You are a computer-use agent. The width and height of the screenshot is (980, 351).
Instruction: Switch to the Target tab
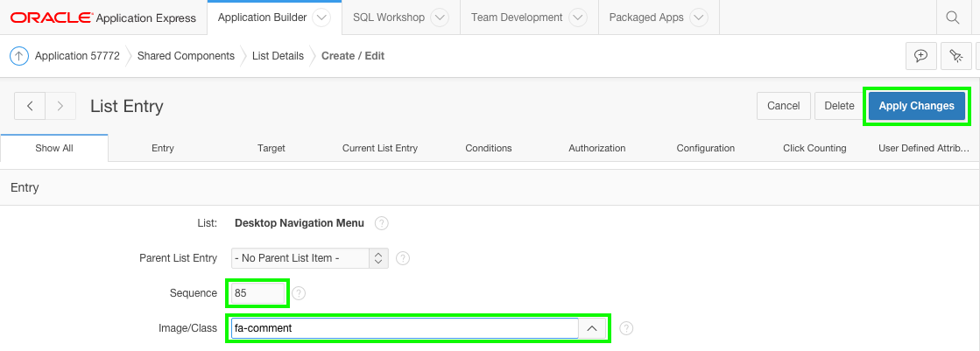point(271,148)
